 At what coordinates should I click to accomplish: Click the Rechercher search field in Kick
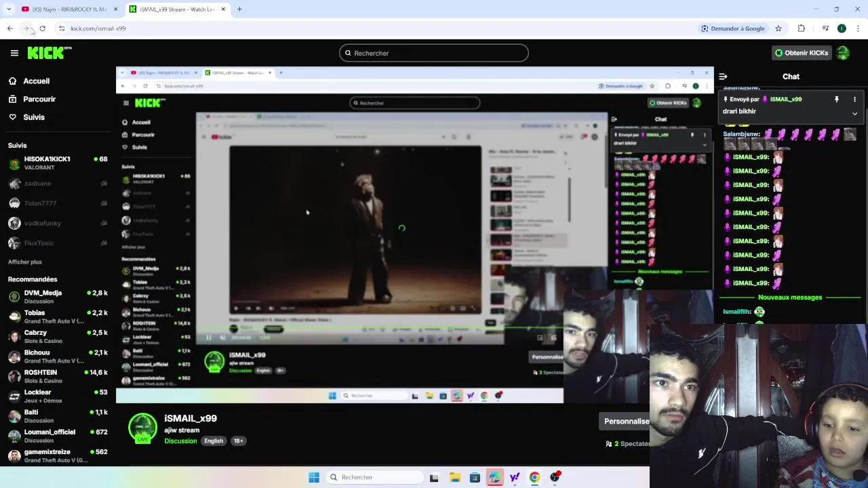pyautogui.click(x=434, y=53)
